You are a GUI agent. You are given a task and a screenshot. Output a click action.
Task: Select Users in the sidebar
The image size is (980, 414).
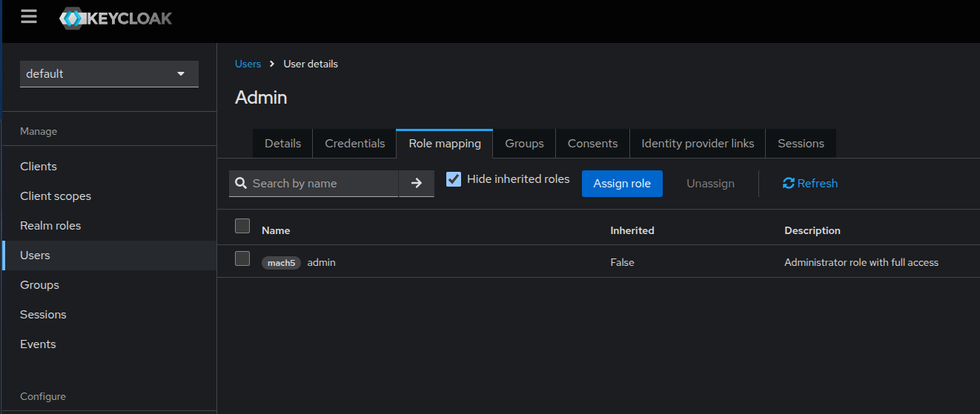109,256
